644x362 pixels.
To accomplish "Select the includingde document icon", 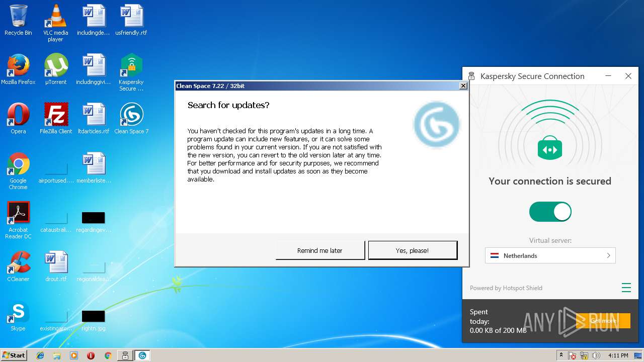I will (94, 20).
